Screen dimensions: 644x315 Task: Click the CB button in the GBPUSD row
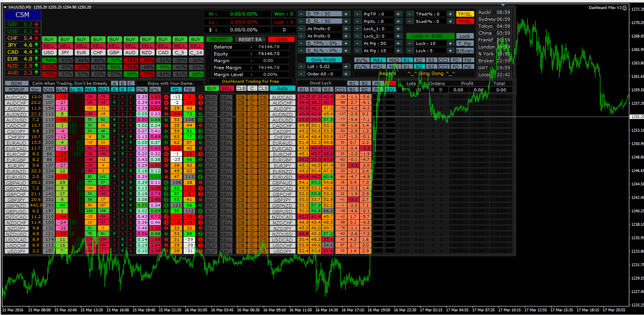click(241, 211)
